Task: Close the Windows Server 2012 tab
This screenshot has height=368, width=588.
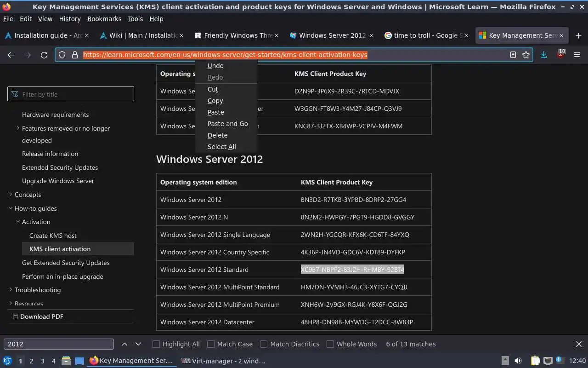Action: point(372,35)
